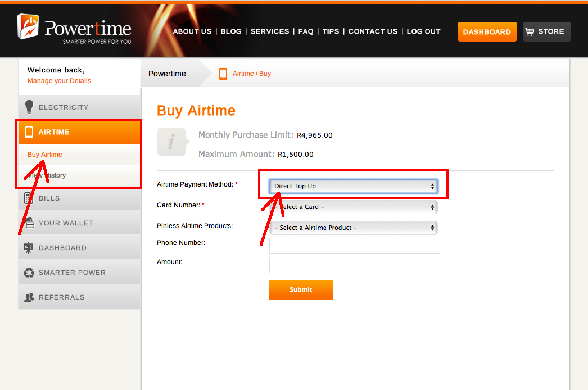The image size is (588, 390).
Task: Click the Welcome back greeting text
Action: (56, 70)
